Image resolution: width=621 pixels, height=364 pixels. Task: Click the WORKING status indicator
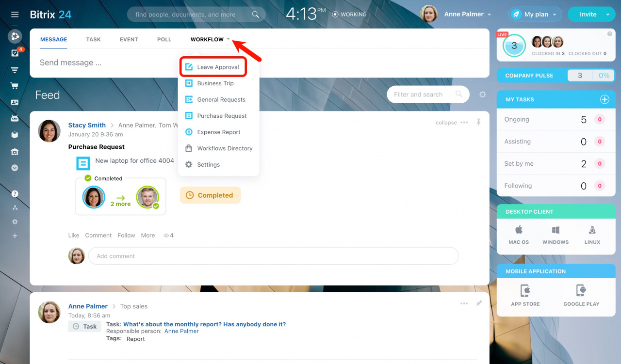pyautogui.click(x=349, y=15)
